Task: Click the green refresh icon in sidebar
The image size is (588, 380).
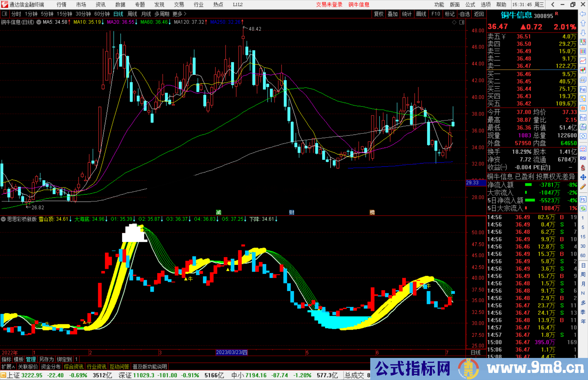Action: click(583, 209)
